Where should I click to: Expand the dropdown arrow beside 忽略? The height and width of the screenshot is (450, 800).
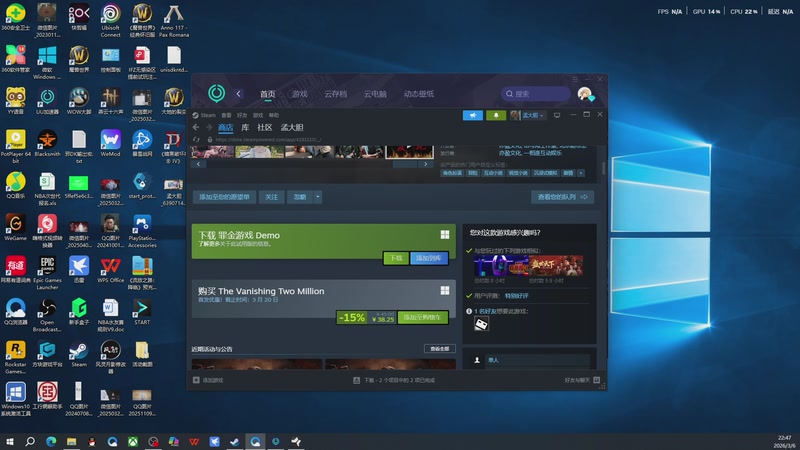317,197
